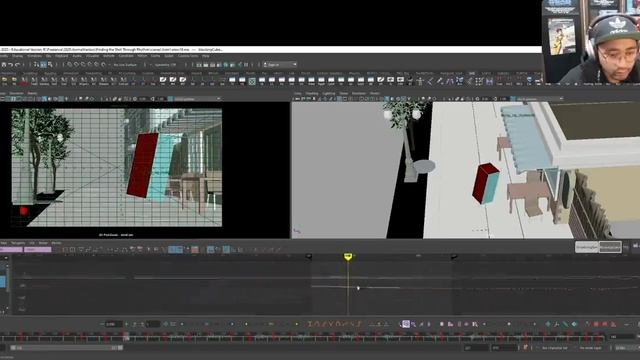
Task: Open the right viewport Lighting menu
Action: 329,93
